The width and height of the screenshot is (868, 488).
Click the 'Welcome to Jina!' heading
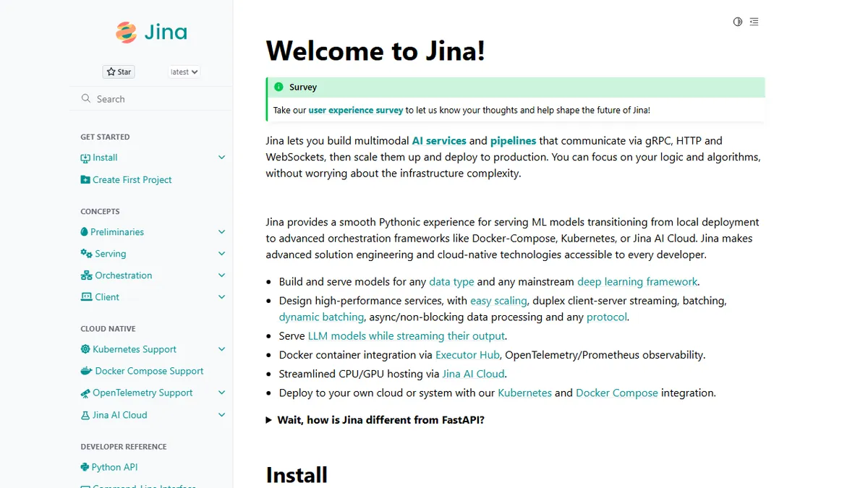375,51
